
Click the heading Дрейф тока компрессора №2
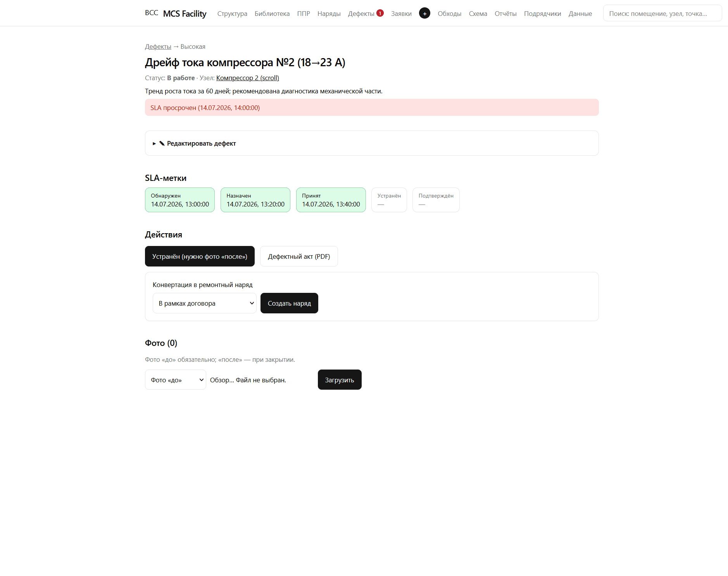click(245, 62)
